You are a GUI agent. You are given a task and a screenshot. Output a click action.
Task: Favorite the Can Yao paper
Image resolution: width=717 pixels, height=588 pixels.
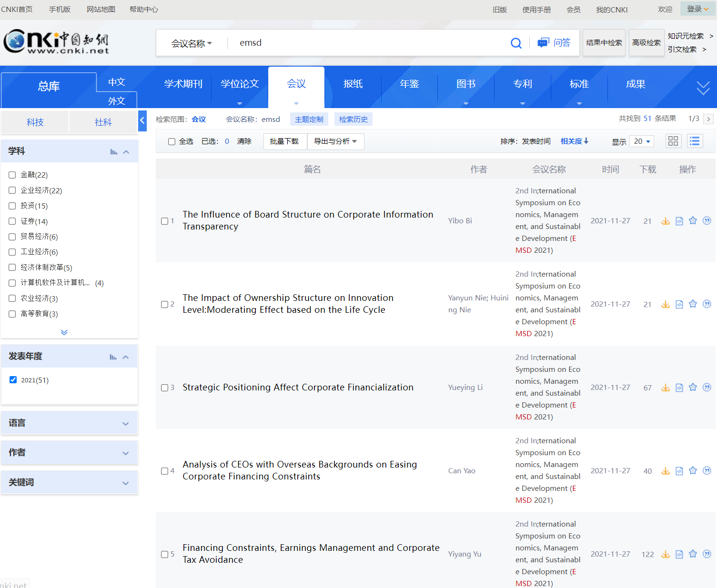click(693, 470)
